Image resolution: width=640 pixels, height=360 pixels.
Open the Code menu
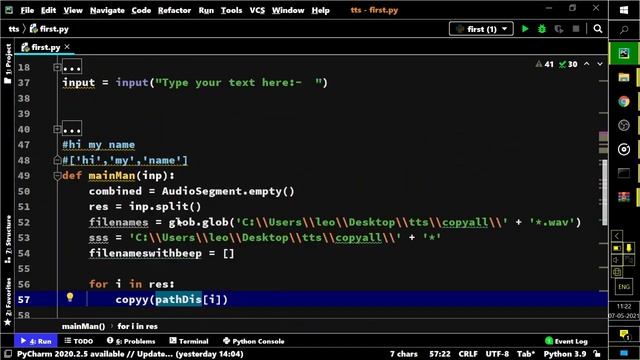141,10
